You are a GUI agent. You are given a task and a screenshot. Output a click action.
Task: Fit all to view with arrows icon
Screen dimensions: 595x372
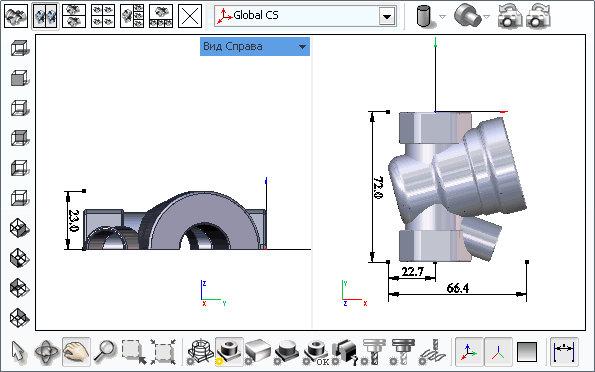[x=163, y=352]
